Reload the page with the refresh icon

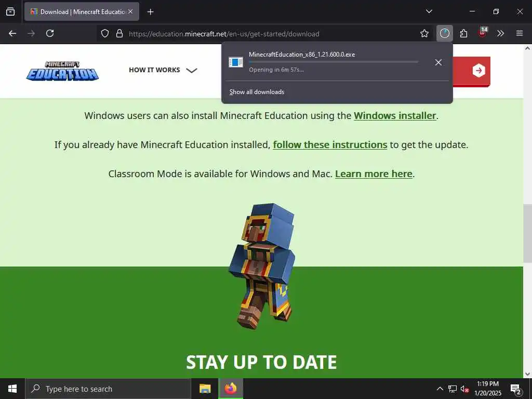tap(50, 33)
